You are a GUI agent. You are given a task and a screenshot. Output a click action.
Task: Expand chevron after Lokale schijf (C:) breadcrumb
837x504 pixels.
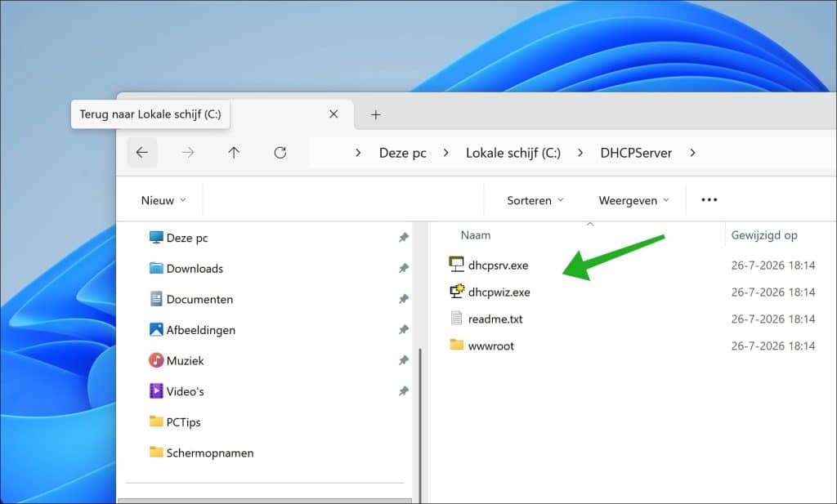[x=580, y=153]
